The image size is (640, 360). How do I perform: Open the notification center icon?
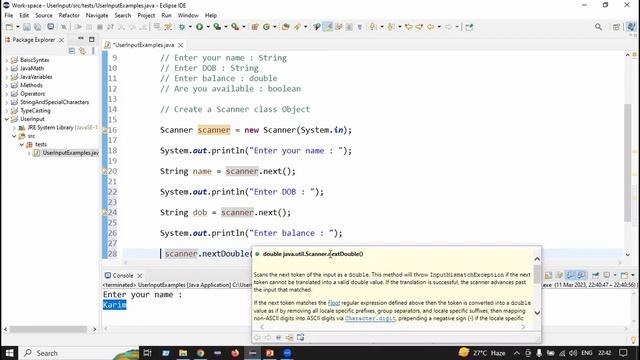point(623,353)
